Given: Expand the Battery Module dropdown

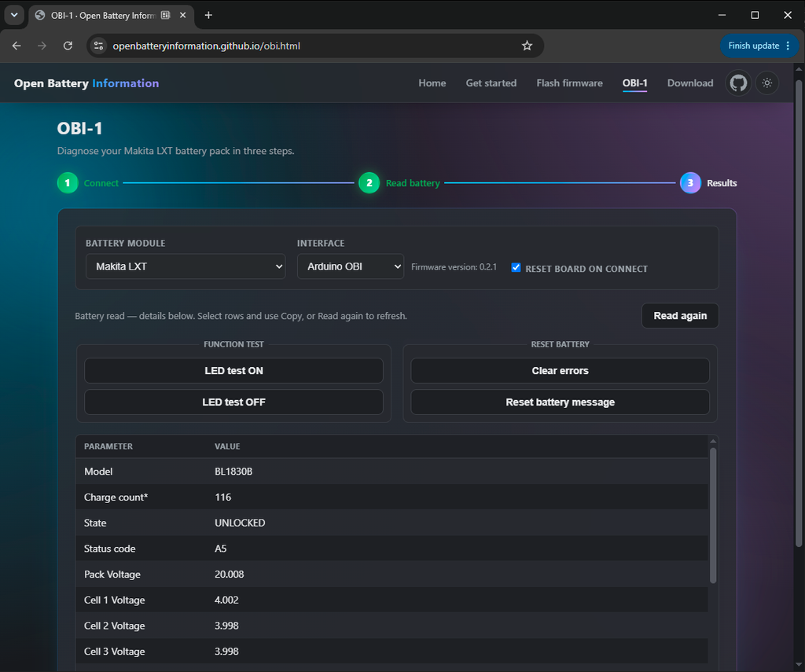Looking at the screenshot, I should pos(186,266).
